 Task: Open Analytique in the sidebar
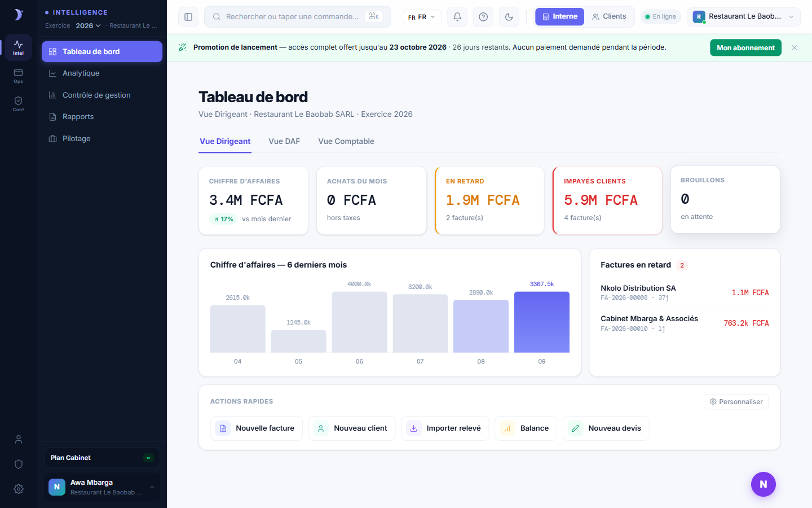[102, 73]
